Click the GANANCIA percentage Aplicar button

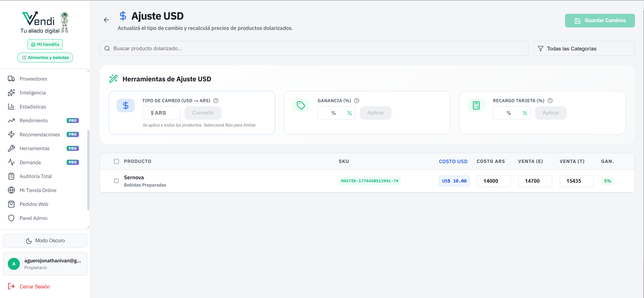click(375, 113)
